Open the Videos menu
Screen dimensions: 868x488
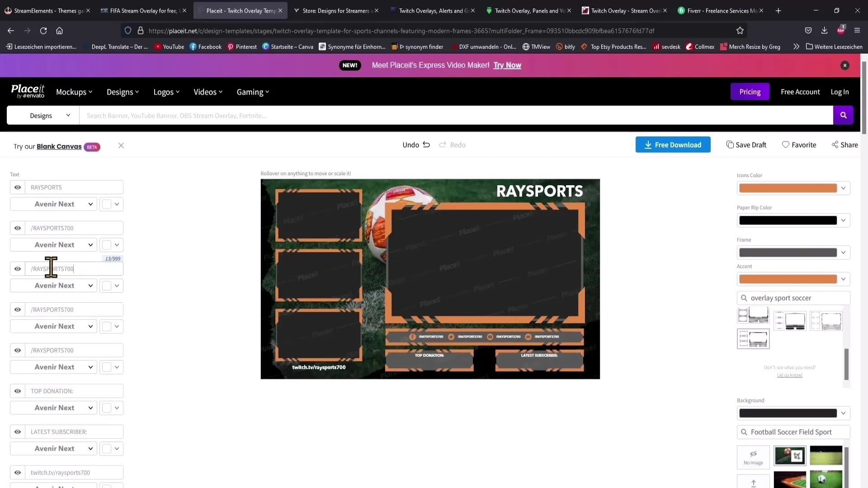point(208,92)
